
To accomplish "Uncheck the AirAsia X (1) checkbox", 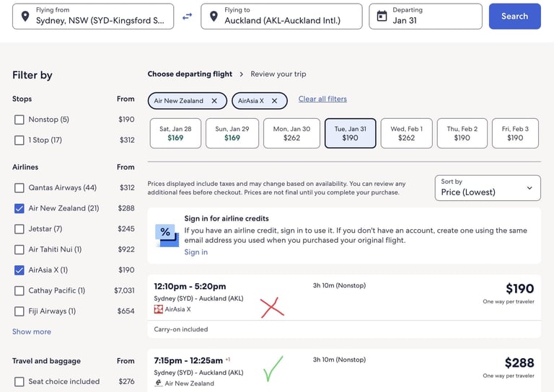I will click(x=19, y=270).
